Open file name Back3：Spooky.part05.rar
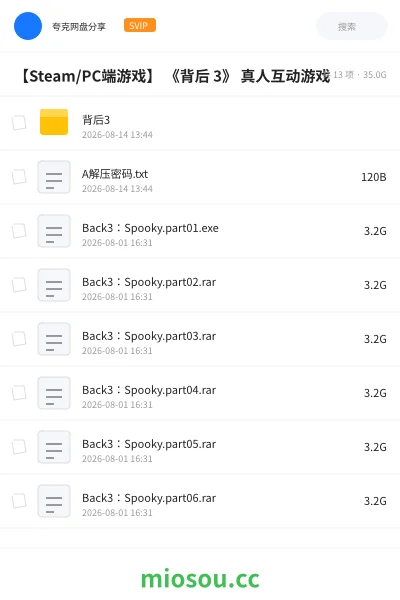 point(149,444)
